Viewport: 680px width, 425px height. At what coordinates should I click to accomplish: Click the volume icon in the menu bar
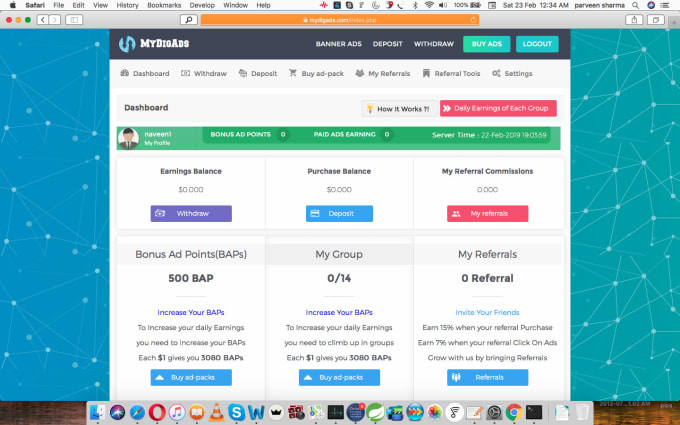click(x=443, y=5)
